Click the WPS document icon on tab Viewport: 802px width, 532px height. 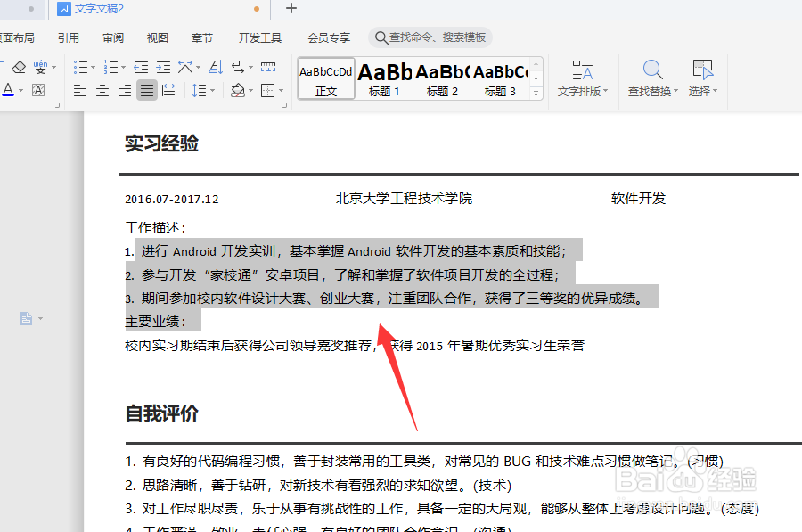(64, 9)
